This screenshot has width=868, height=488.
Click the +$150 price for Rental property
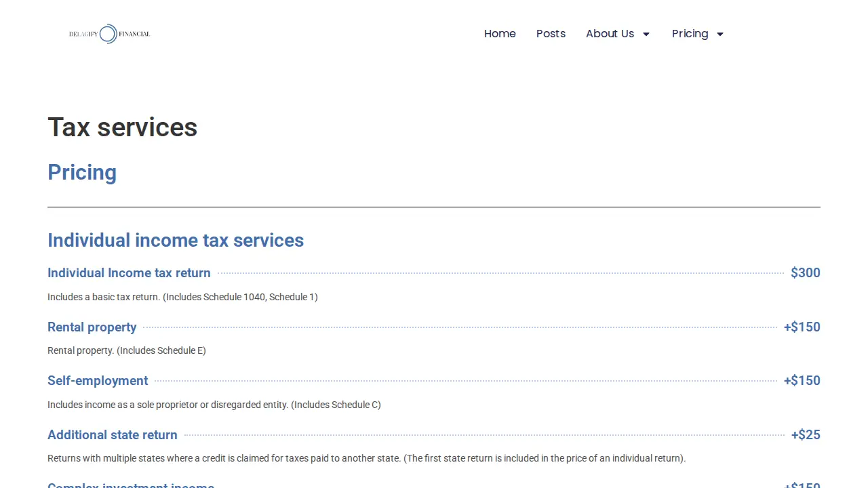[802, 327]
